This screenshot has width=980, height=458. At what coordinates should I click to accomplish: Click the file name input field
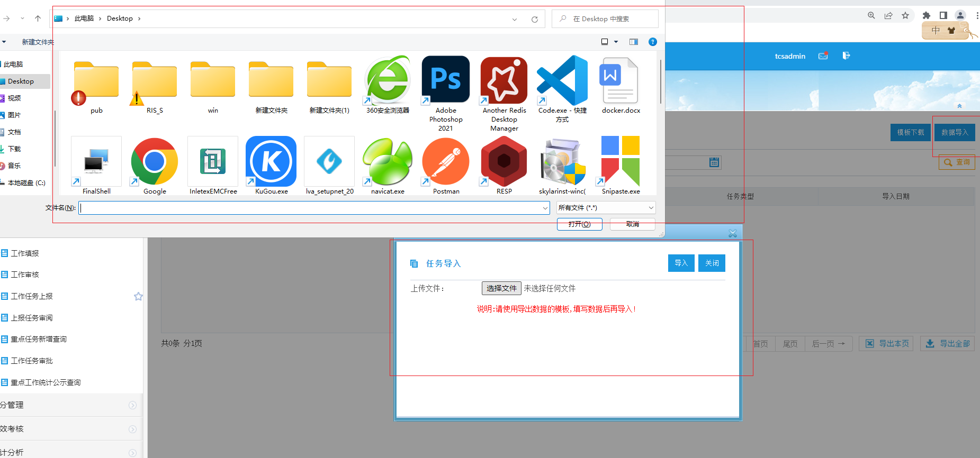coord(314,208)
